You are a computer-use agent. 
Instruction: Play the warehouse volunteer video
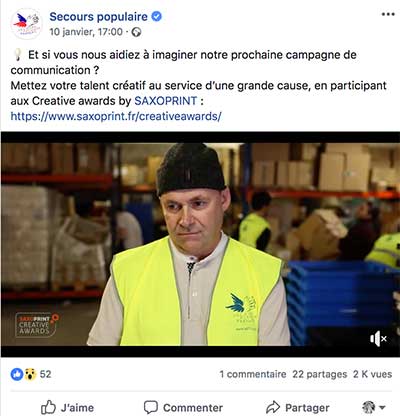click(200, 244)
